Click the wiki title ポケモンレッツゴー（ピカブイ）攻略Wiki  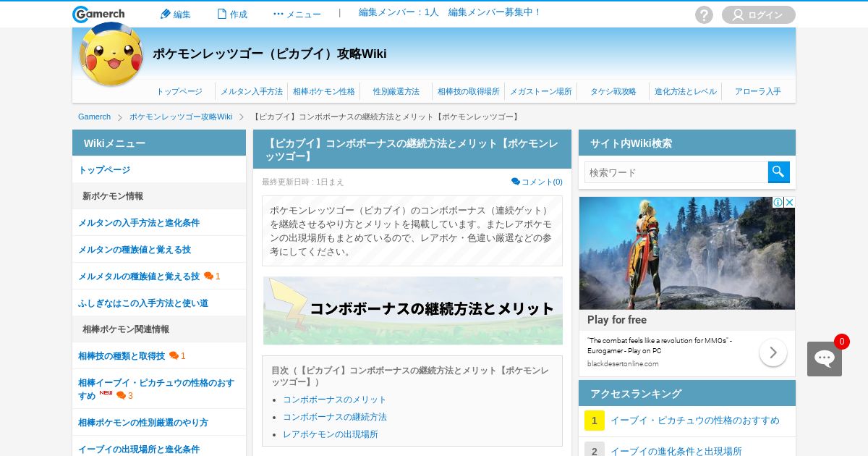point(270,54)
